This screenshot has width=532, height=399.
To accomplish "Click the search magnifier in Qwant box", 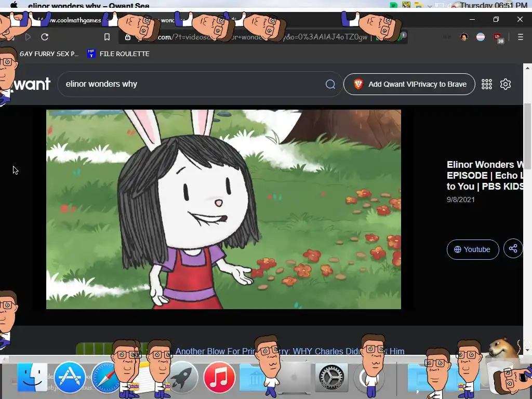I will [330, 84].
